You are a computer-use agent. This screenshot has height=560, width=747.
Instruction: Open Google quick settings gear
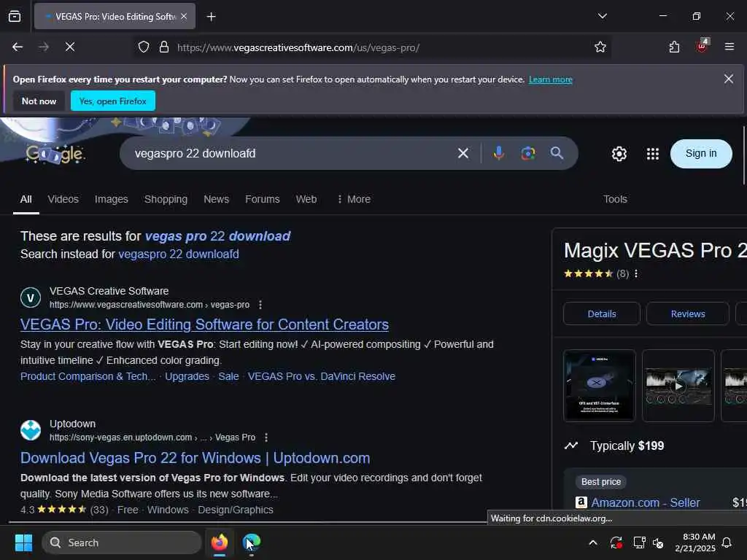coord(619,154)
